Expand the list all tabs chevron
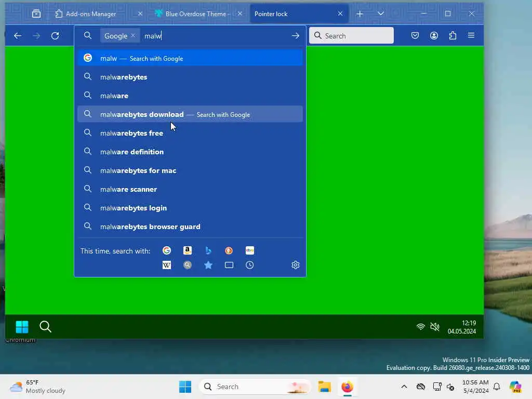532x399 pixels. coord(381,14)
